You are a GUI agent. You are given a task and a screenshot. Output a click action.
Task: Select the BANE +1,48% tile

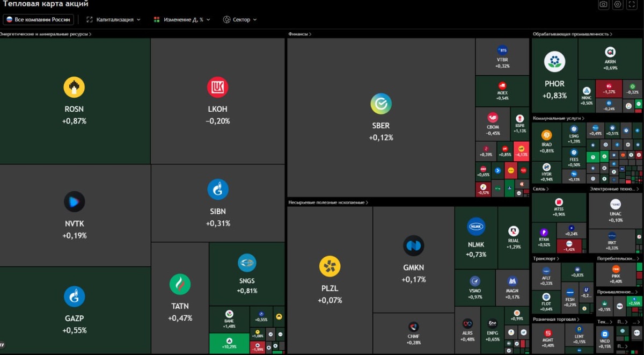point(229,320)
